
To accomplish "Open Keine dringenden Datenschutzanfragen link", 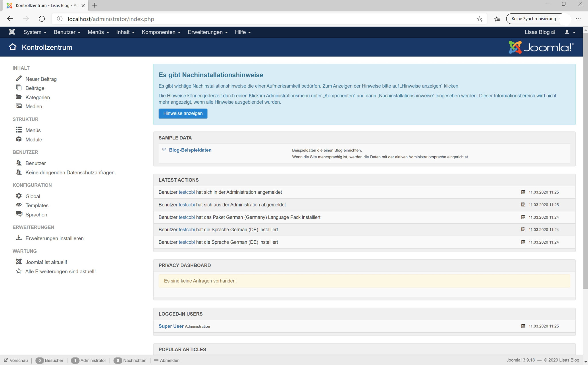I will coord(70,172).
